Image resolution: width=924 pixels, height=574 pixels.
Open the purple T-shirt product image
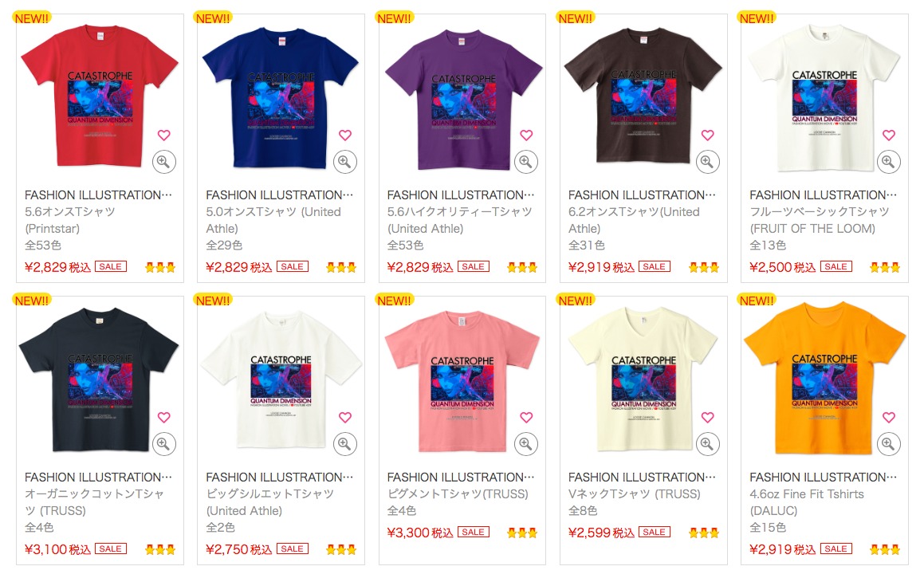tap(464, 99)
